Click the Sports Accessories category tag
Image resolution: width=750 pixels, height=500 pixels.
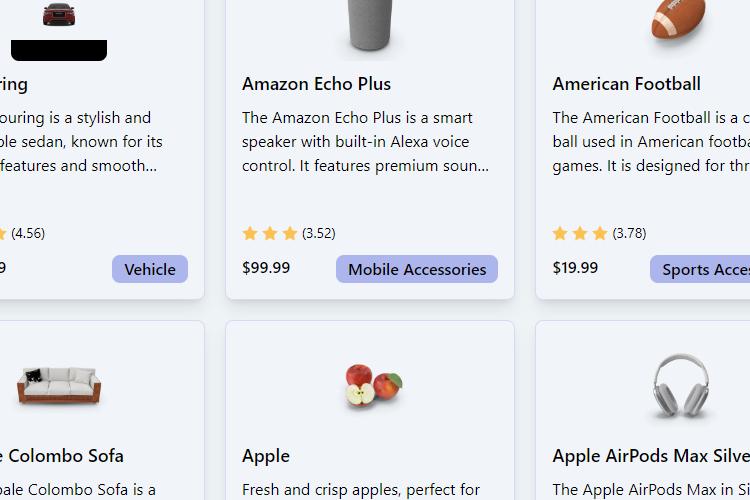point(700,269)
